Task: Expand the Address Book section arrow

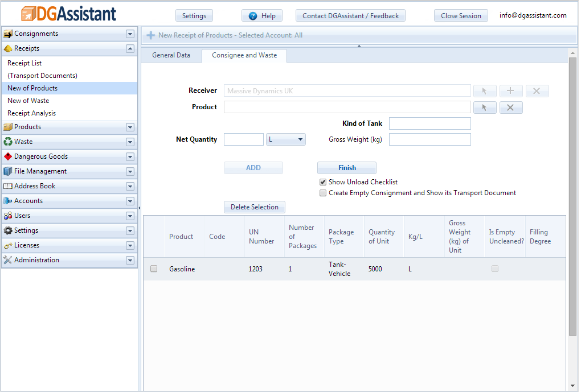Action: [x=130, y=187]
